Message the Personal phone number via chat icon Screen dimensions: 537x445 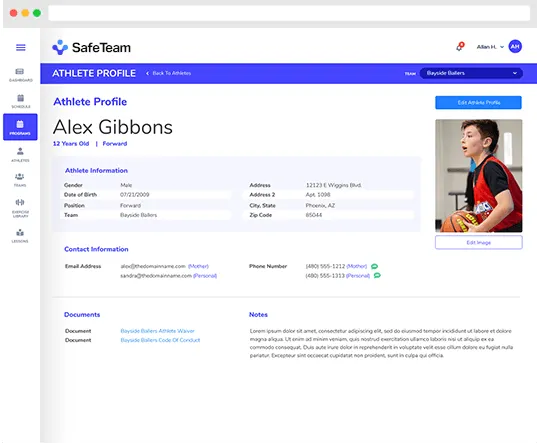377,275
